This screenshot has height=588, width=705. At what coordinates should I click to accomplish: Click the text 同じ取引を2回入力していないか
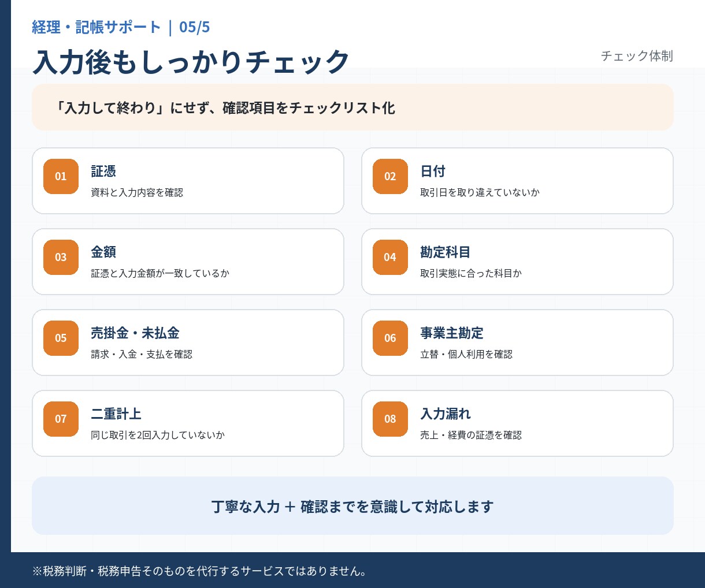pyautogui.click(x=158, y=435)
